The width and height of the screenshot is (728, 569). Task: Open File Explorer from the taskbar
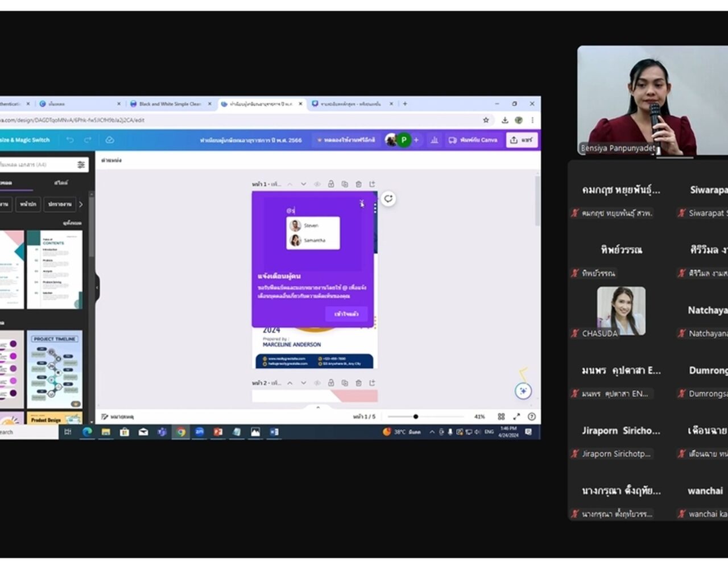(106, 432)
